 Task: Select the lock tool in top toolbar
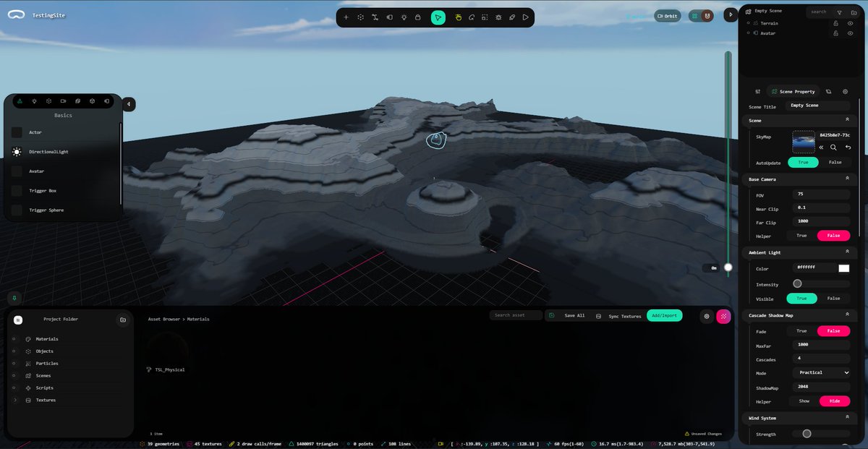[x=418, y=17]
